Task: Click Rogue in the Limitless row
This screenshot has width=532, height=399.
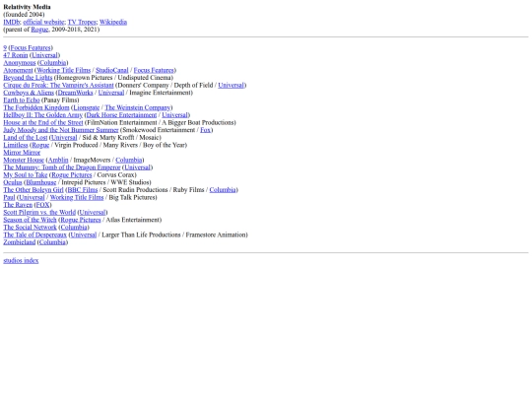Action: click(40, 145)
